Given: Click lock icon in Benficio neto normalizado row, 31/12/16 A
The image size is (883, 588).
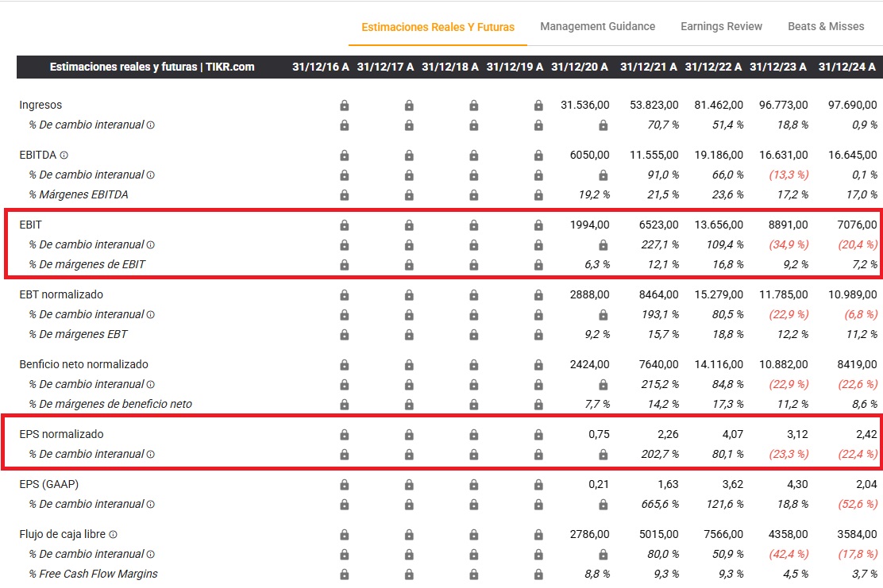Looking at the screenshot, I should tap(344, 365).
